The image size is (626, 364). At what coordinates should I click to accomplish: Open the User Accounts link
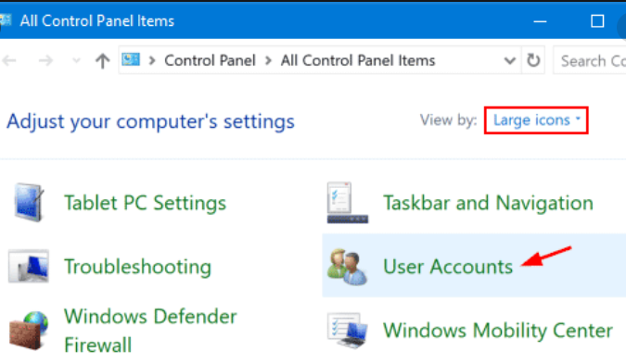(x=448, y=267)
